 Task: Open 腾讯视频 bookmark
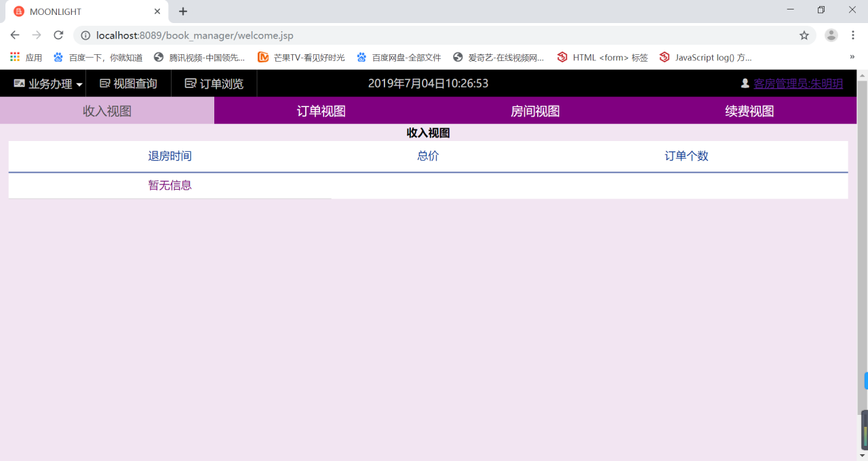point(200,58)
